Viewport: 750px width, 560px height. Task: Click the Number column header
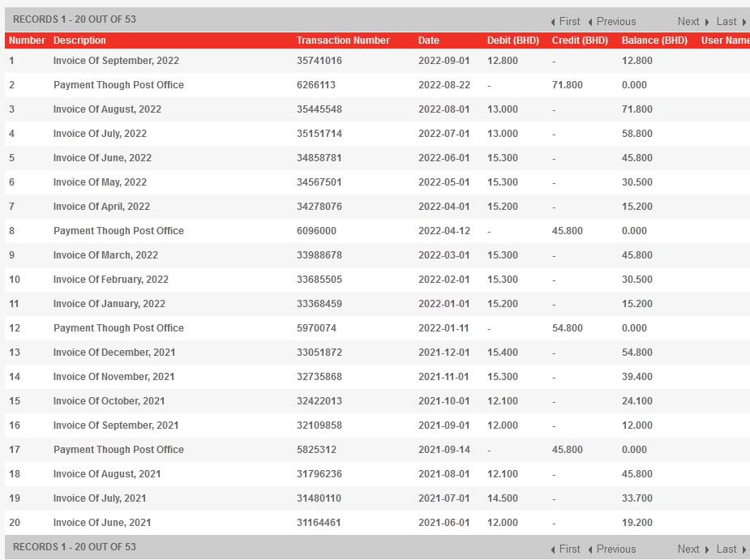(x=27, y=41)
